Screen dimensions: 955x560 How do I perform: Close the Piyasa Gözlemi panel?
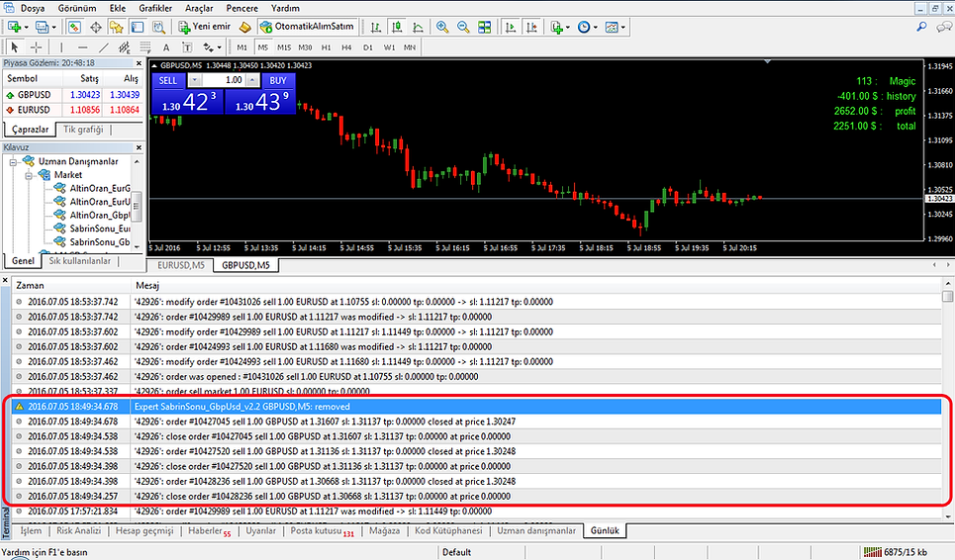139,63
